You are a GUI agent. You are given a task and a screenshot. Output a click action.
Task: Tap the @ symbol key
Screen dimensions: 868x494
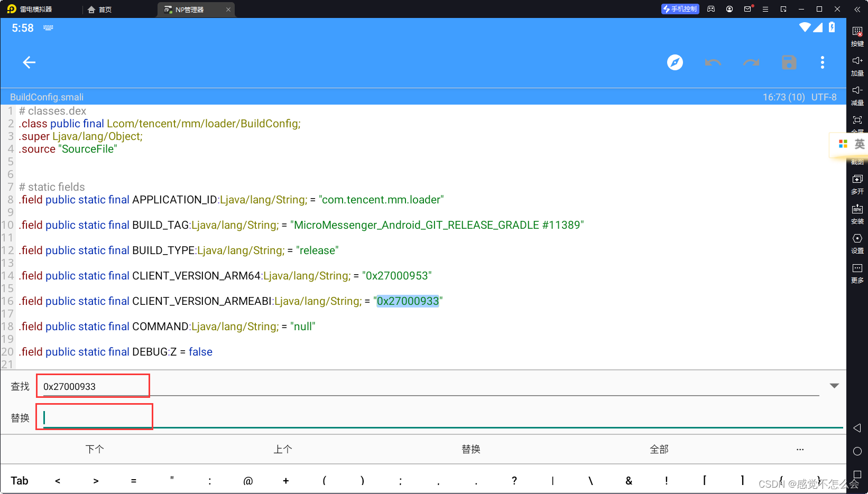[x=248, y=480]
